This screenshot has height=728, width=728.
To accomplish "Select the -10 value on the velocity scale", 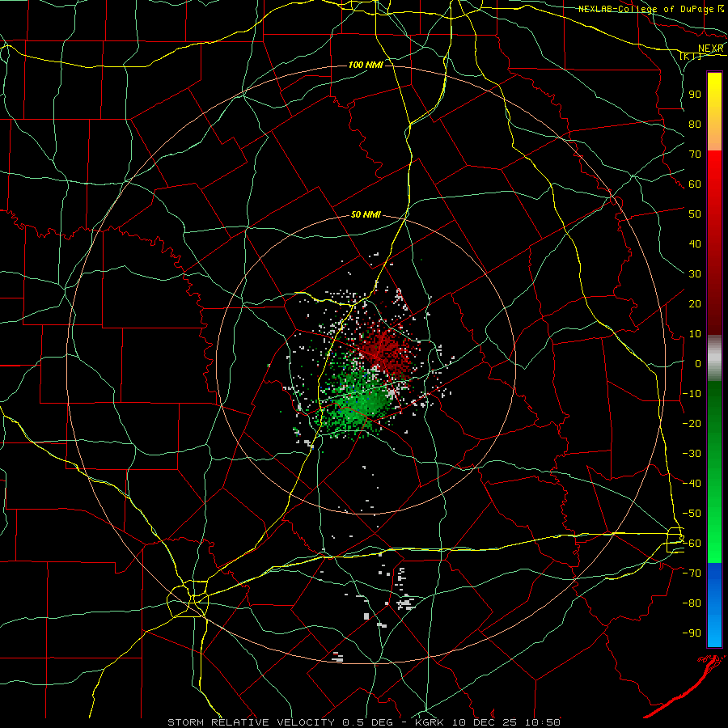I will 692,394.
